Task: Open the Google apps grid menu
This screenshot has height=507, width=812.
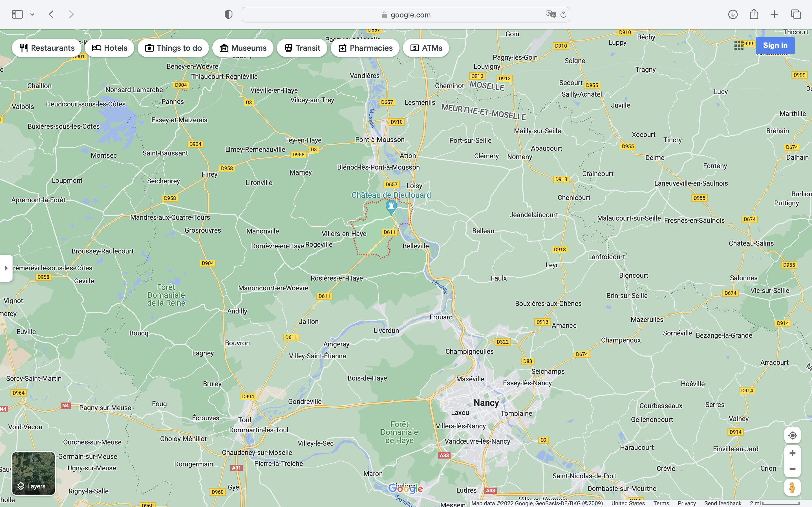Action: coord(739,46)
